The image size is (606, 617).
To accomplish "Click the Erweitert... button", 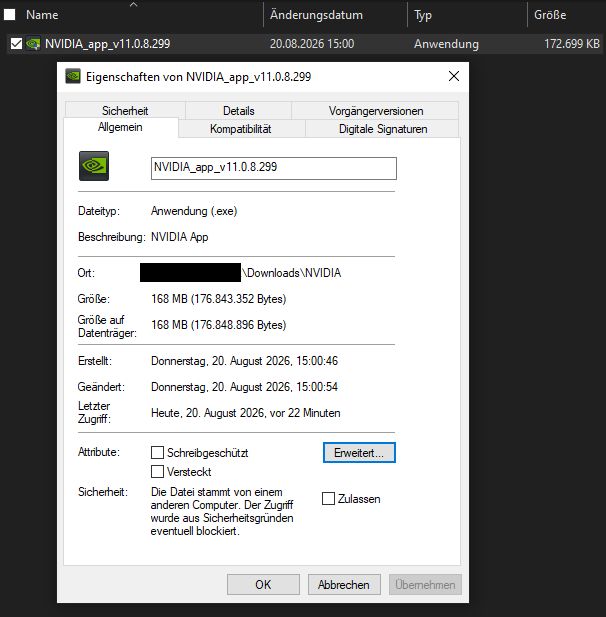I will (359, 453).
